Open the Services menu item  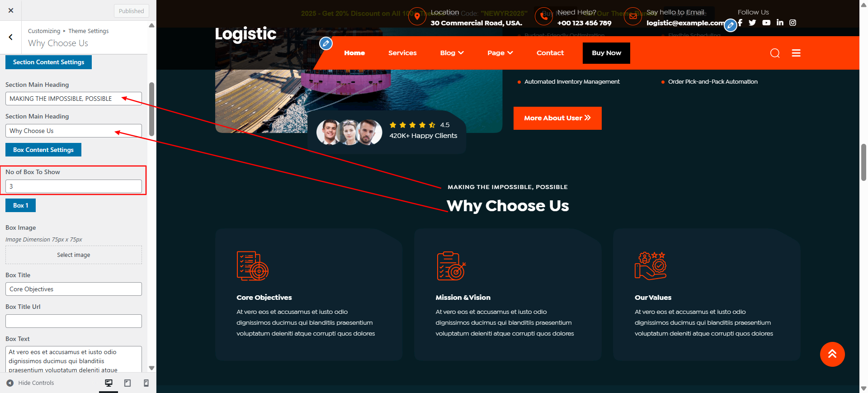pos(402,53)
